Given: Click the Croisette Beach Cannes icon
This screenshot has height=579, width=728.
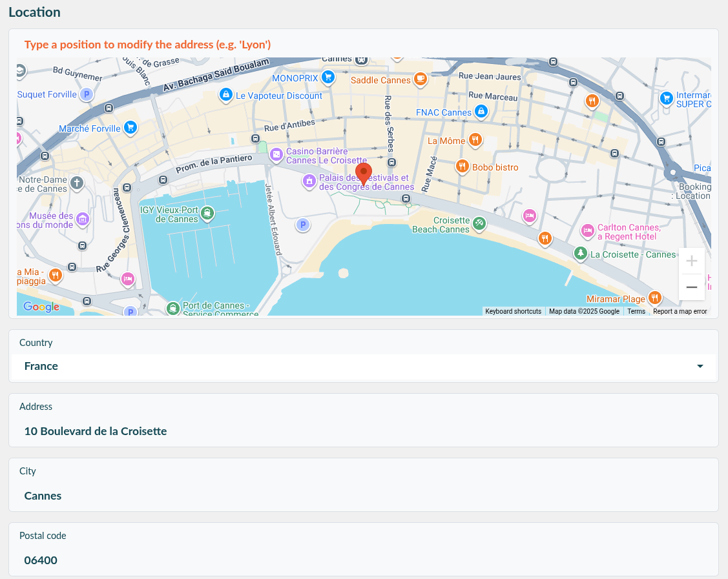Looking at the screenshot, I should coord(479,223).
